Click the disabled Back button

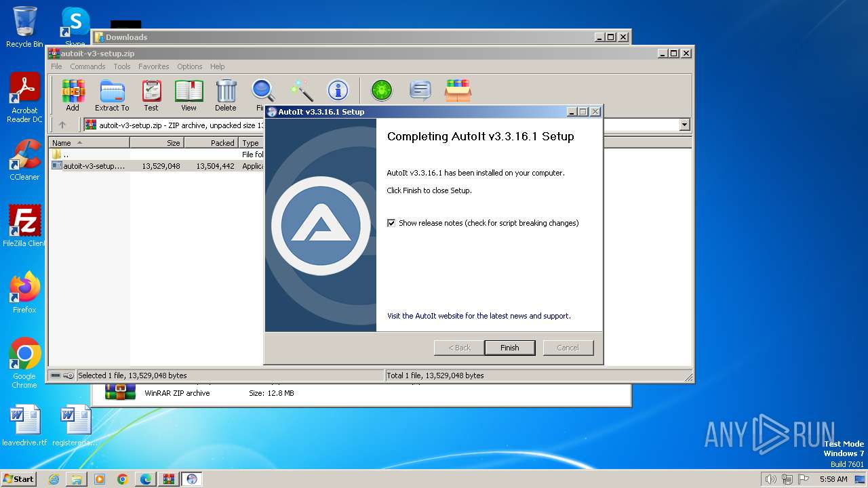coord(459,348)
